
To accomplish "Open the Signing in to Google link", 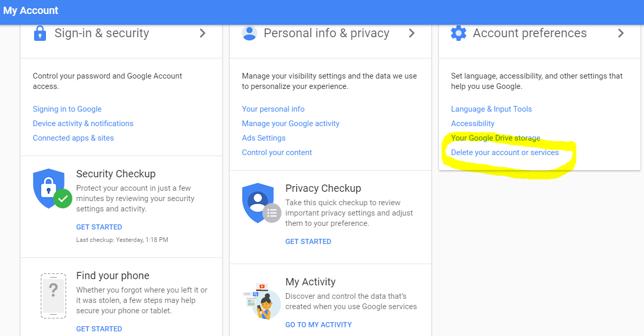I will click(x=67, y=109).
